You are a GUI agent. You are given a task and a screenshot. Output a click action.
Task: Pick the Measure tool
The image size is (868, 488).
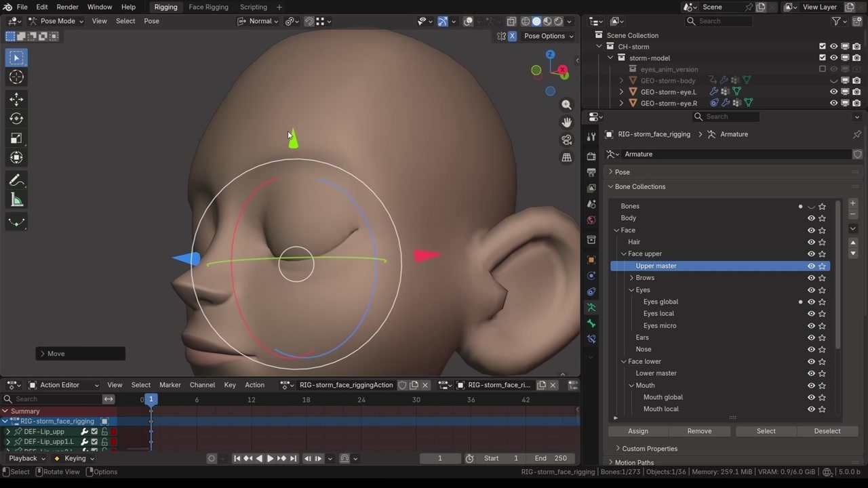[x=16, y=200]
